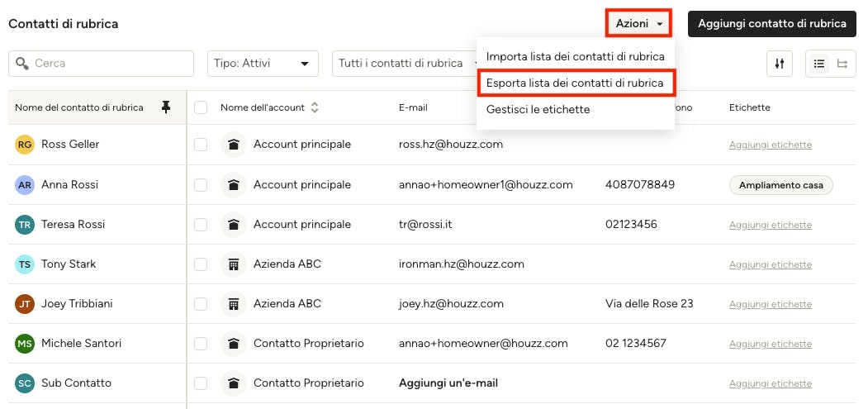
Task: Select the Teresa Rossi row checkbox
Action: 201,225
